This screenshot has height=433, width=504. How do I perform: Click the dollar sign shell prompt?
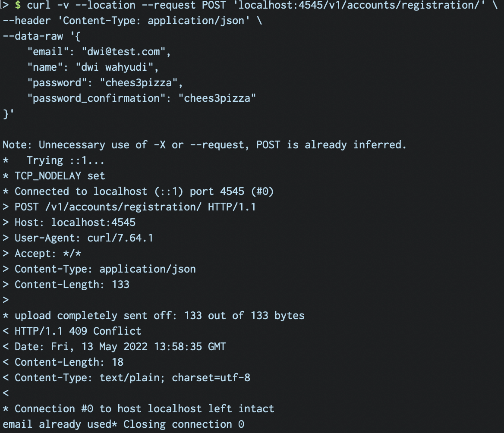(x=18, y=6)
